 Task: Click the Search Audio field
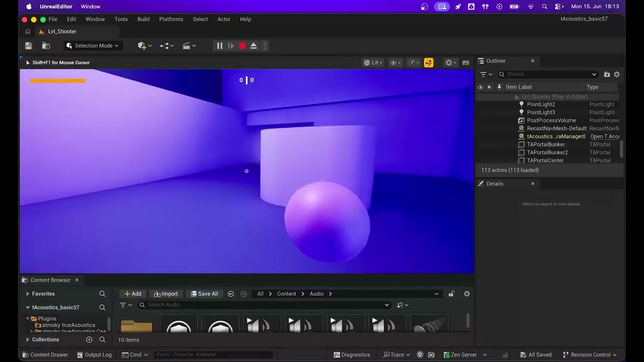[x=264, y=305]
